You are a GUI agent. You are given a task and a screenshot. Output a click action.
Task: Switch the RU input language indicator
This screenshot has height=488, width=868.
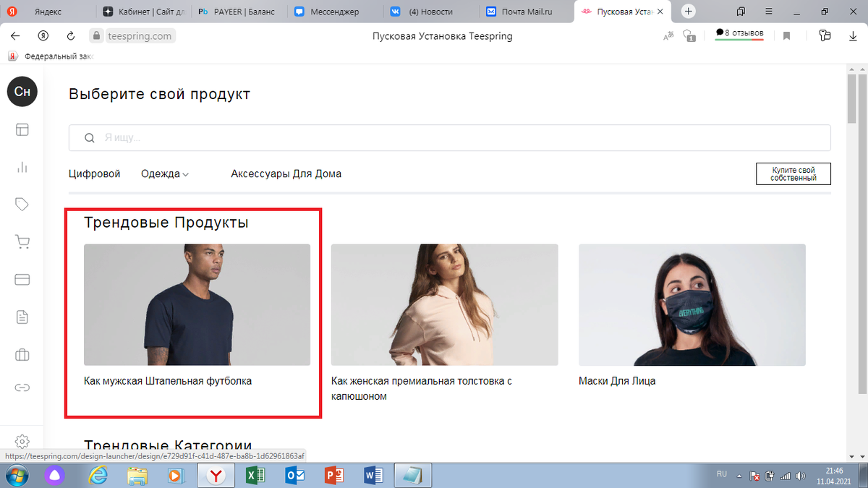pos(721,474)
